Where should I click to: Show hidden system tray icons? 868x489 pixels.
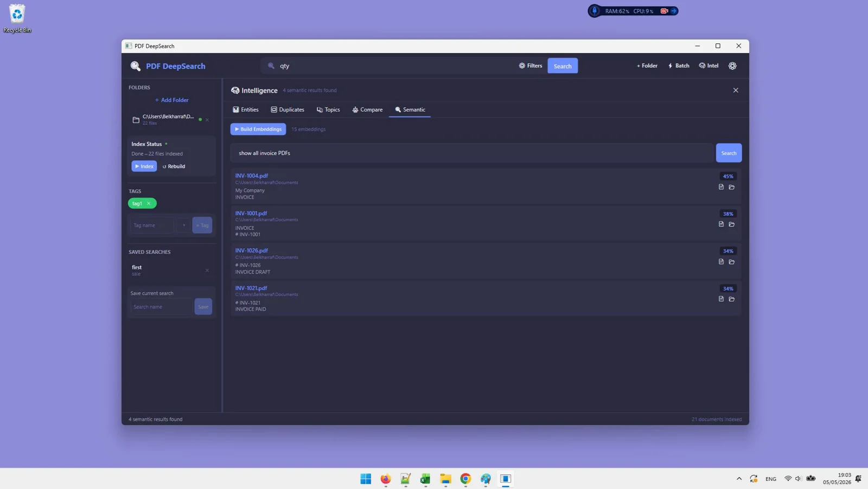[x=739, y=479]
